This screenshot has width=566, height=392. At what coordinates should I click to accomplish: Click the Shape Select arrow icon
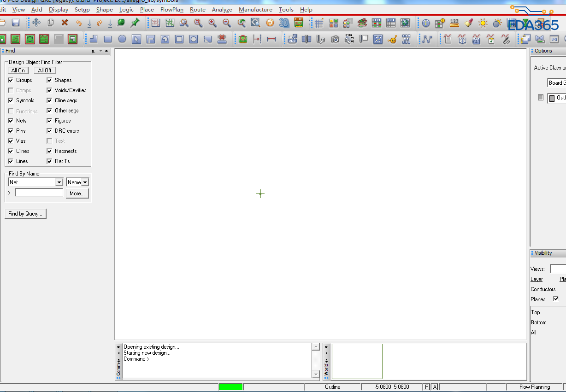click(136, 39)
